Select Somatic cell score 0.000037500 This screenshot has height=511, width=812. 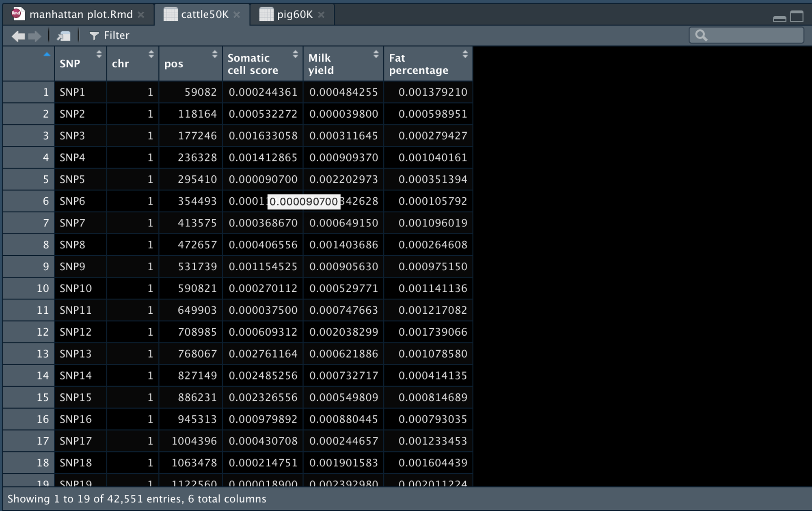pos(263,310)
